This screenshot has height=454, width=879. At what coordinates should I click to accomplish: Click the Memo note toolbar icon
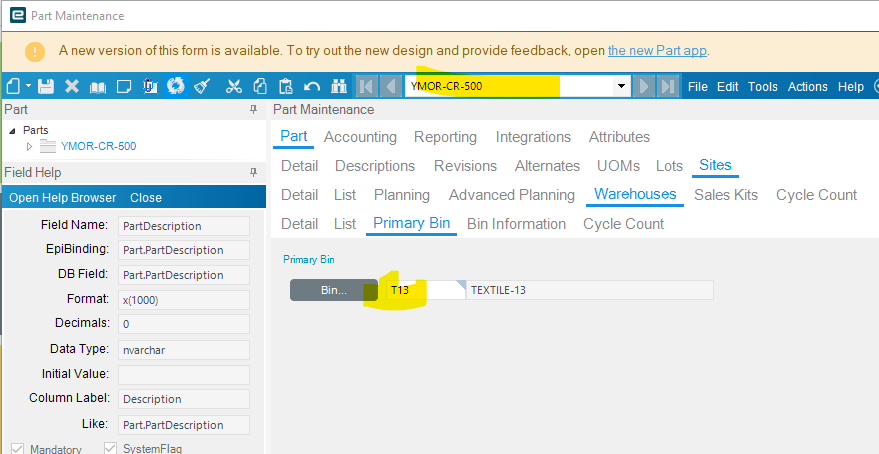click(x=124, y=86)
